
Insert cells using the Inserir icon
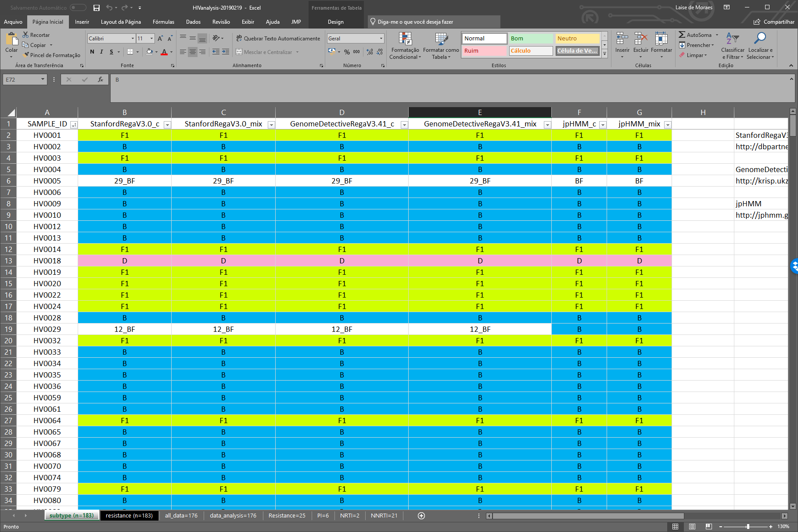pos(622,40)
